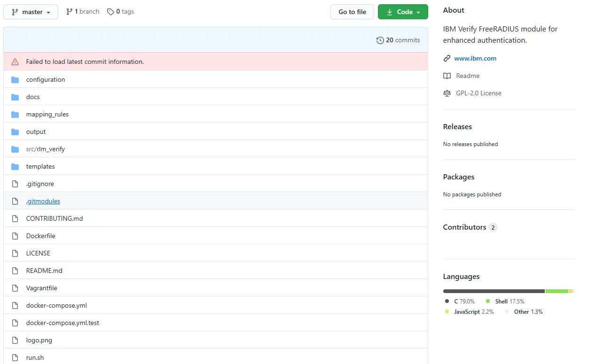The width and height of the screenshot is (596, 364).
Task: Open the run.sh file
Action: tap(35, 357)
